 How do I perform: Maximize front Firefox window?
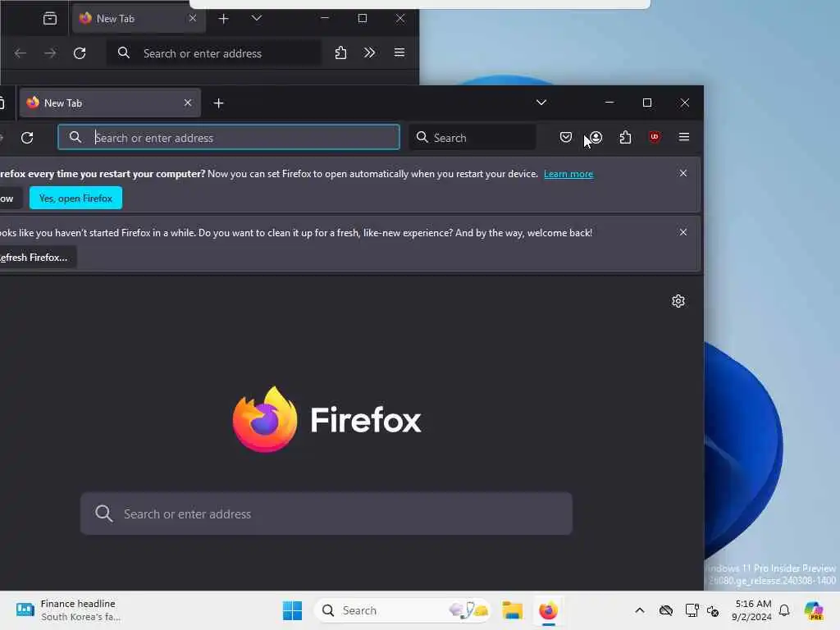click(x=647, y=103)
